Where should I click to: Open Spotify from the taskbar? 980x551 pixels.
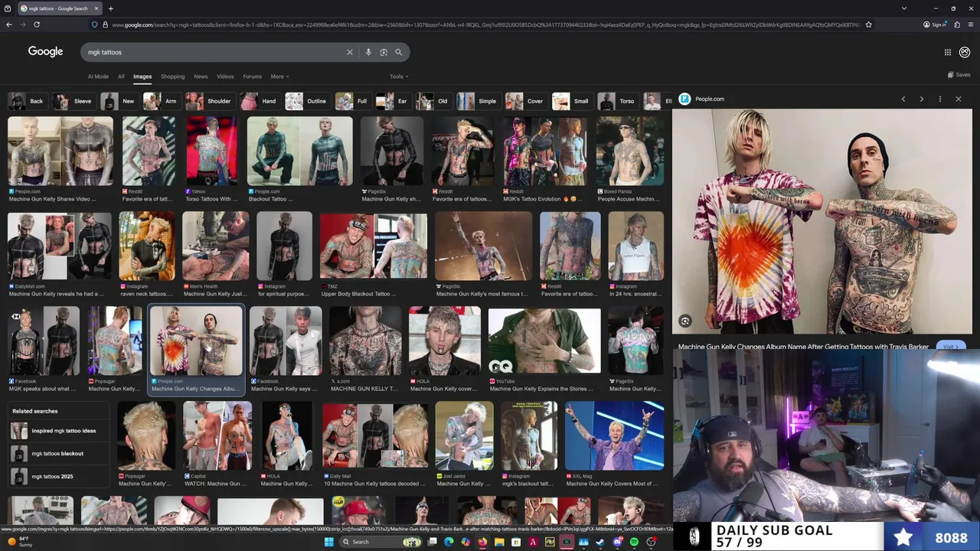pos(634,542)
